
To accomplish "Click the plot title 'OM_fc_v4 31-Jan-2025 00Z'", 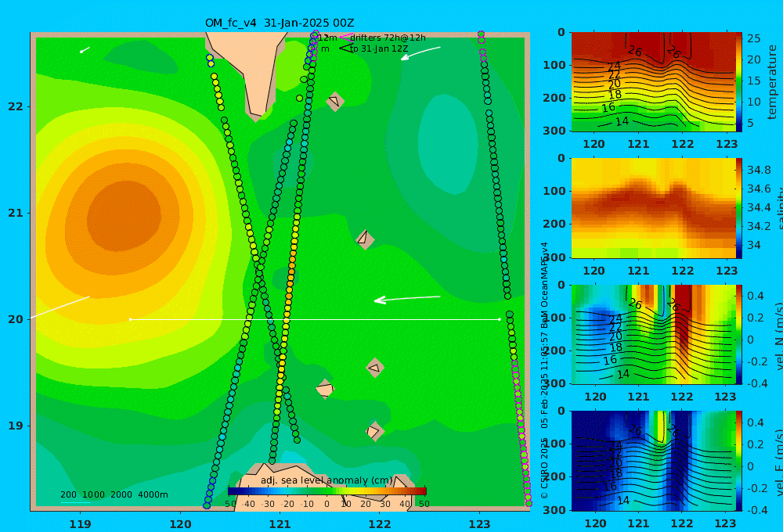I will [x=280, y=23].
